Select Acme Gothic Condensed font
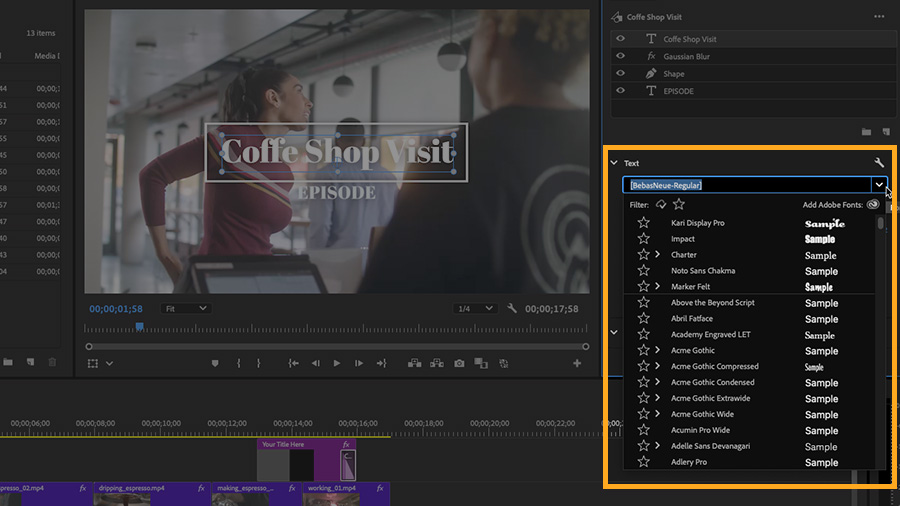This screenshot has height=506, width=900. pyautogui.click(x=712, y=382)
